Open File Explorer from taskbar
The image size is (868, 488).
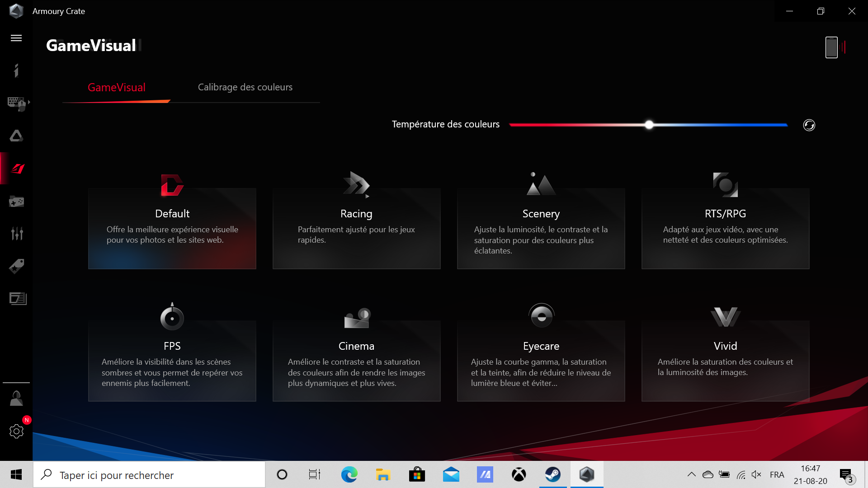coord(383,474)
